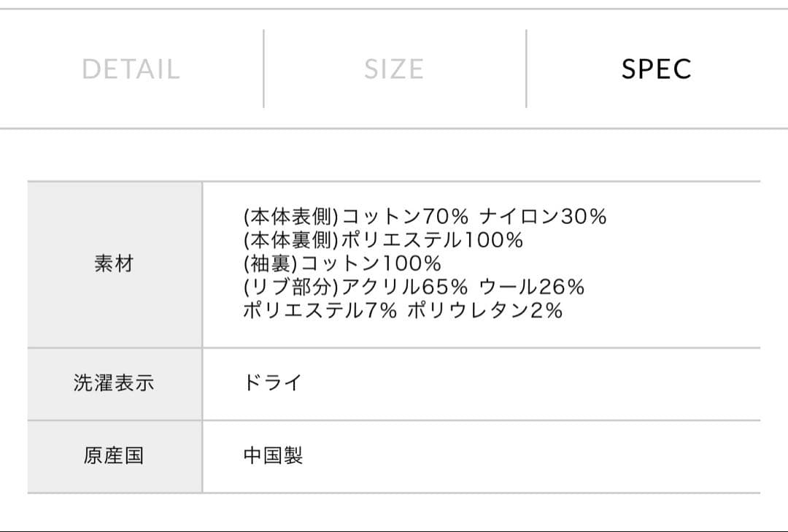The image size is (788, 532).
Task: Select the SPEC tab
Action: tap(656, 69)
